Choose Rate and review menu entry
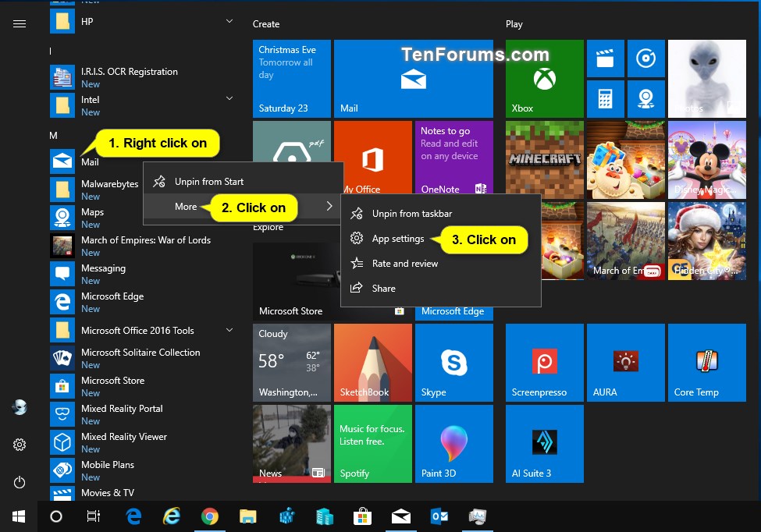This screenshot has width=761, height=532. pyautogui.click(x=404, y=264)
